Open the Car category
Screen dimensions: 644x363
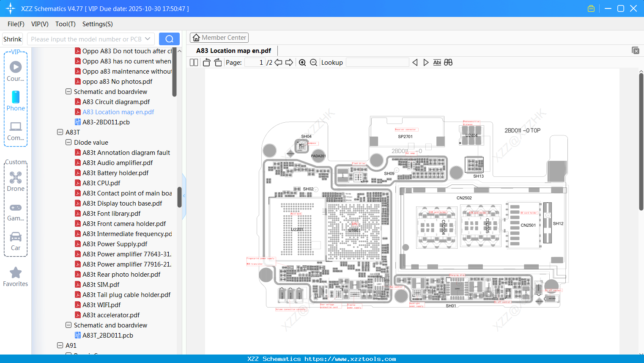pyautogui.click(x=16, y=241)
